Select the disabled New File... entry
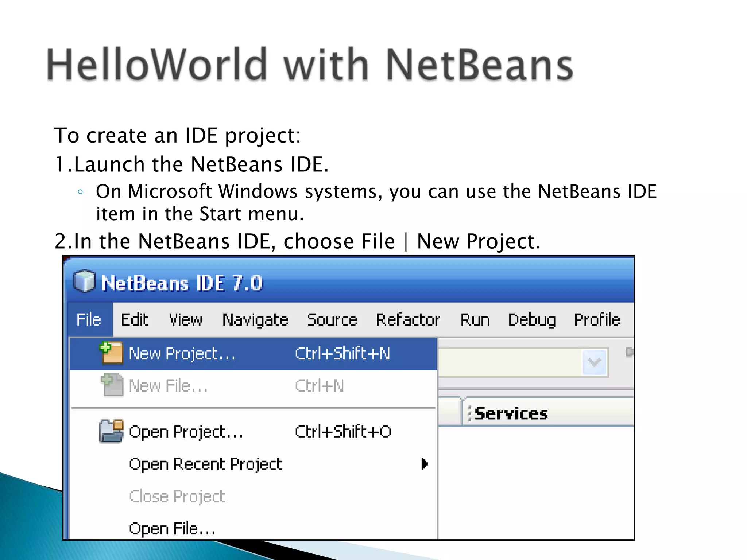Screen dimensions: 747x560 (253, 386)
